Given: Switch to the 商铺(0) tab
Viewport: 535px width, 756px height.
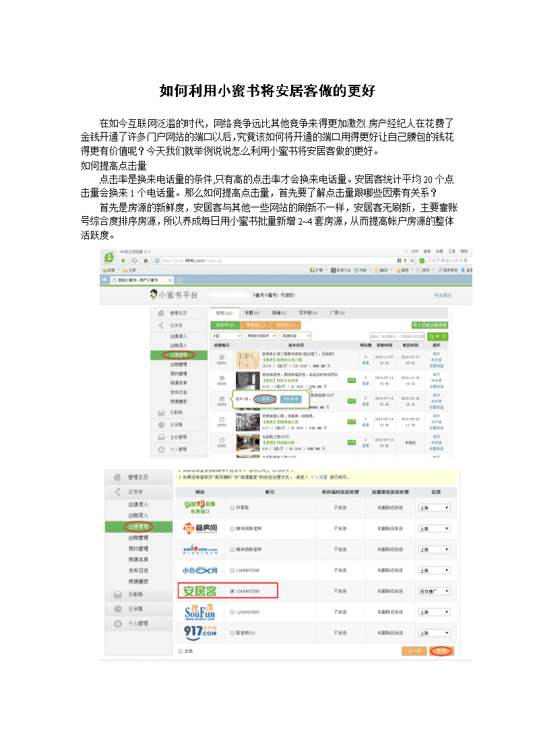Looking at the screenshot, I should click(x=279, y=313).
